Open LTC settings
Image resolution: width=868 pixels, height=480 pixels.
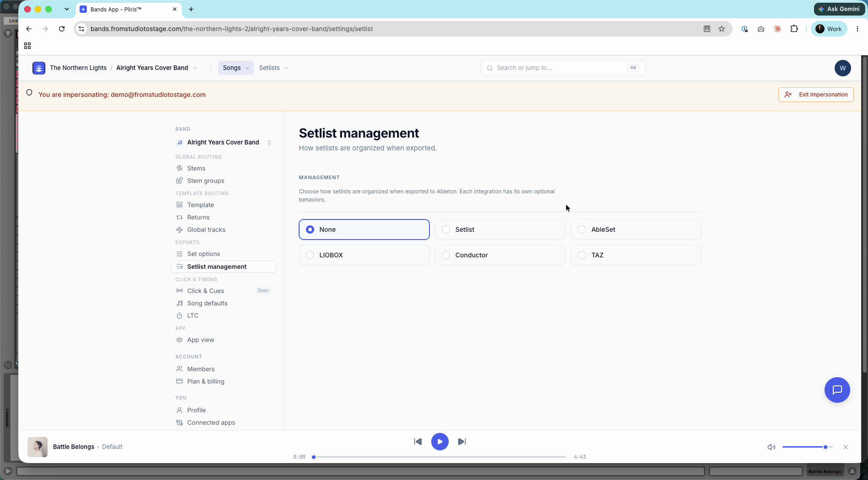coord(224,315)
